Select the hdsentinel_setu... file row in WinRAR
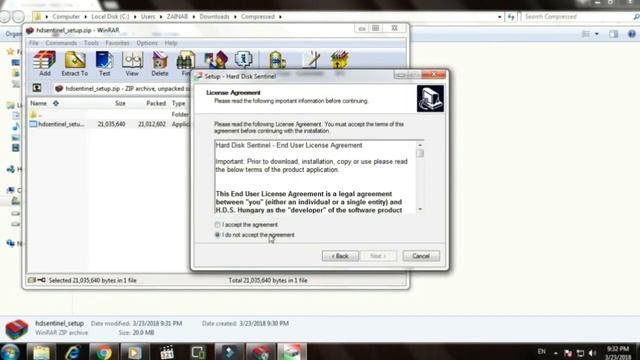Screen dimensions: 640x360 (x=109, y=124)
